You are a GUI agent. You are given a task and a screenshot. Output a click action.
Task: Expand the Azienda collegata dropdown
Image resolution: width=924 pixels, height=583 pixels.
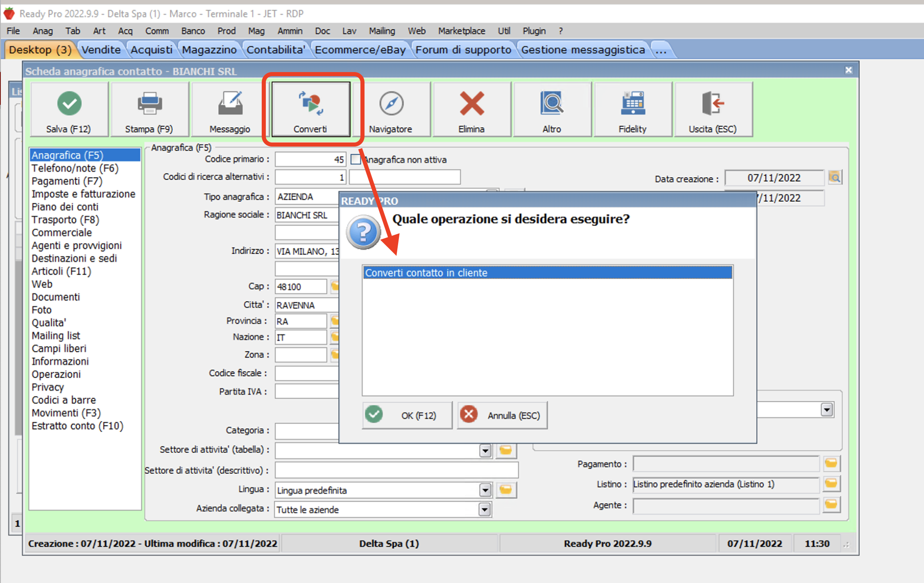click(x=485, y=509)
